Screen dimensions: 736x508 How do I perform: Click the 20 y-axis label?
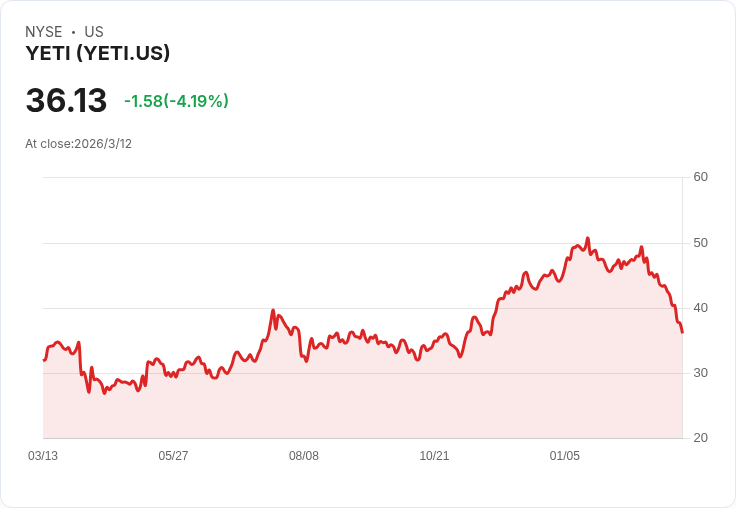(700, 438)
